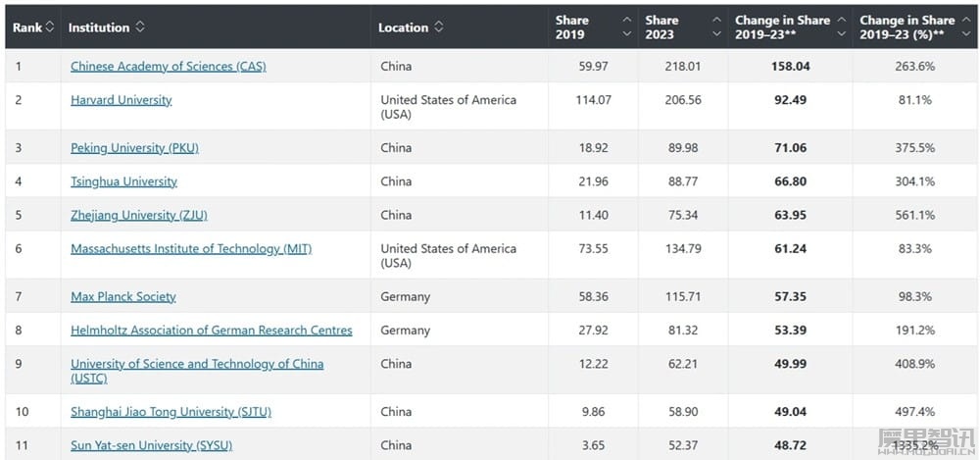Select MIT's 73.55 Share 2019 value
980x460 pixels.
click(x=593, y=249)
